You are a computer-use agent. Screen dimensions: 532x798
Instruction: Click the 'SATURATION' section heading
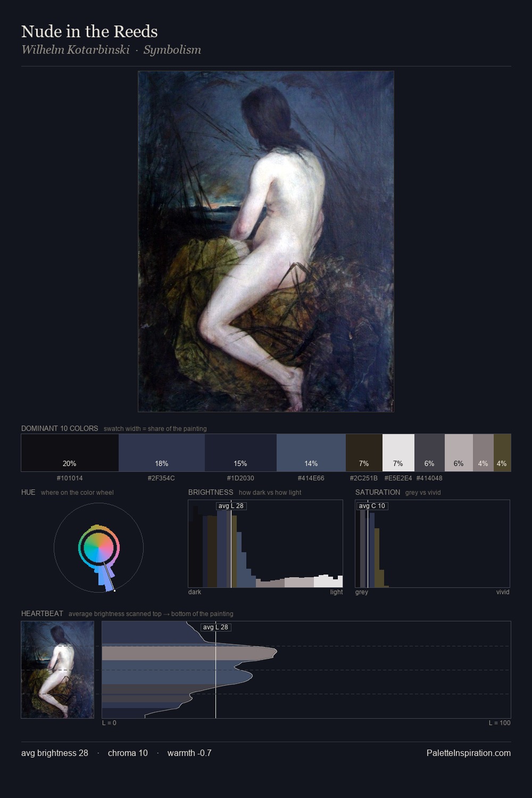[378, 492]
